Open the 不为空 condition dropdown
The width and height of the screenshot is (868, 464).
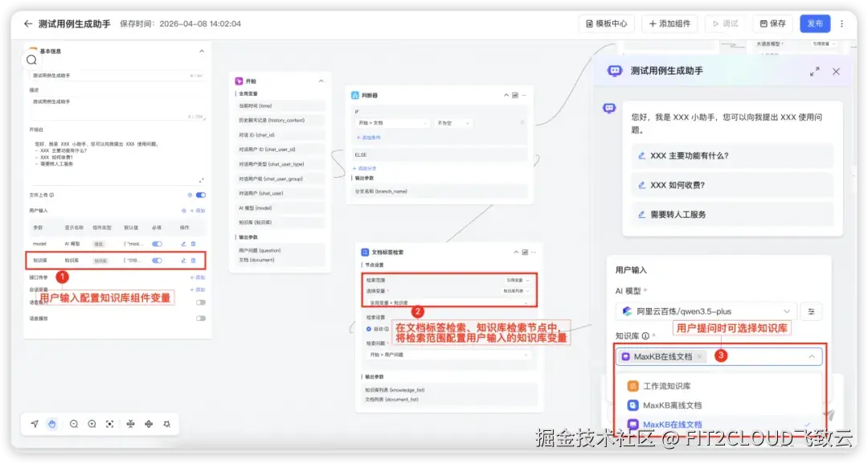click(x=452, y=123)
